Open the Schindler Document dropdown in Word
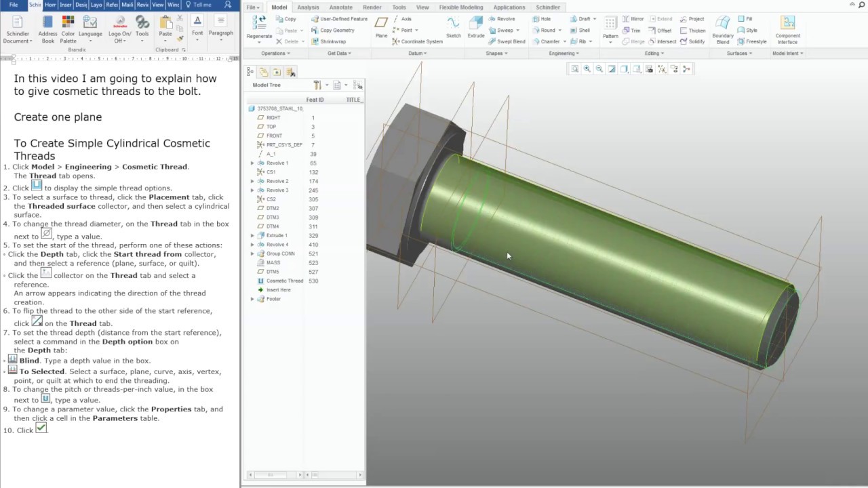The height and width of the screenshot is (488, 868). point(18,30)
